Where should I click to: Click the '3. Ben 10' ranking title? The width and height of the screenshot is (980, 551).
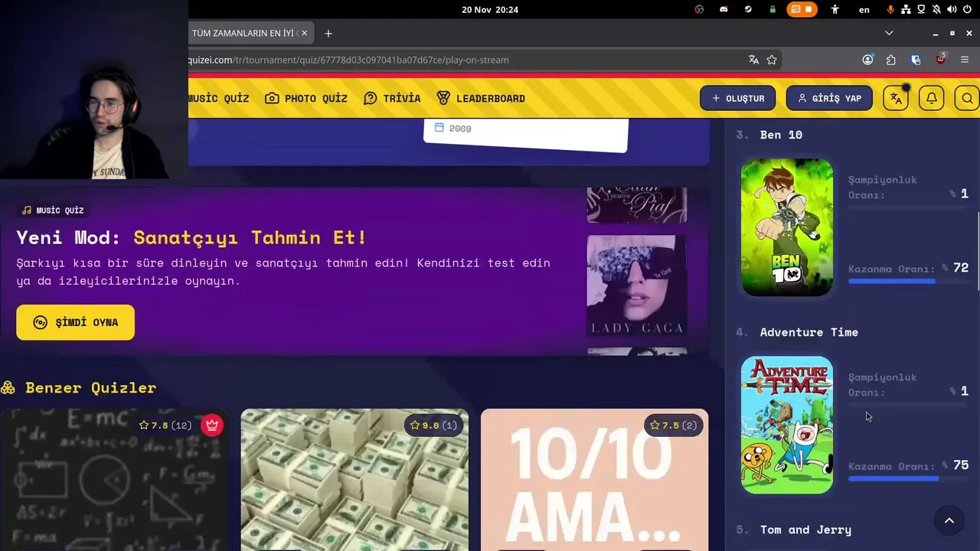point(769,135)
